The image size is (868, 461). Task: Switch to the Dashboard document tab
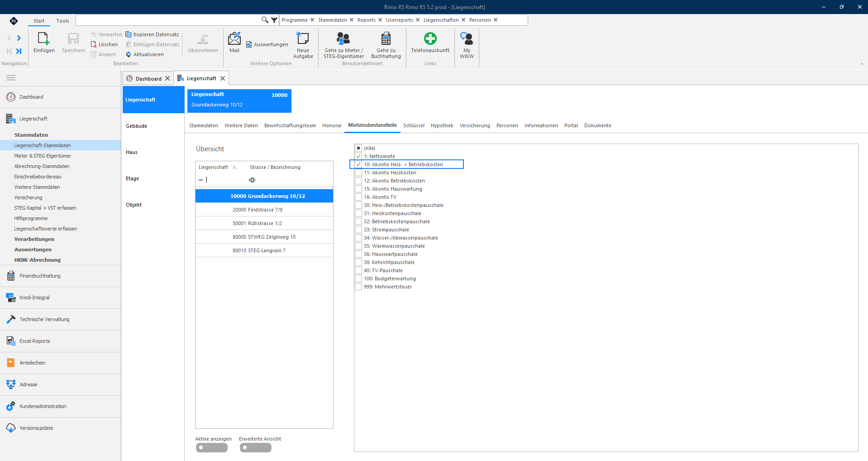(x=148, y=78)
